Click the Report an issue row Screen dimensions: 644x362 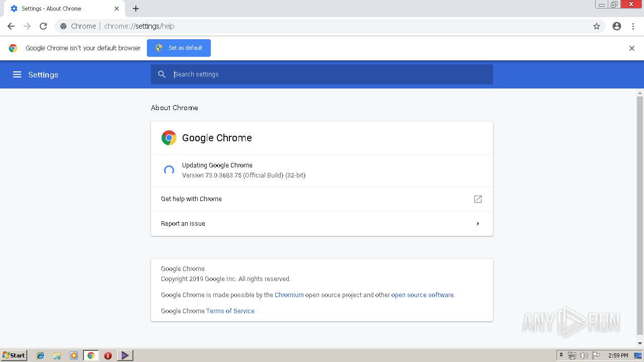pyautogui.click(x=322, y=224)
